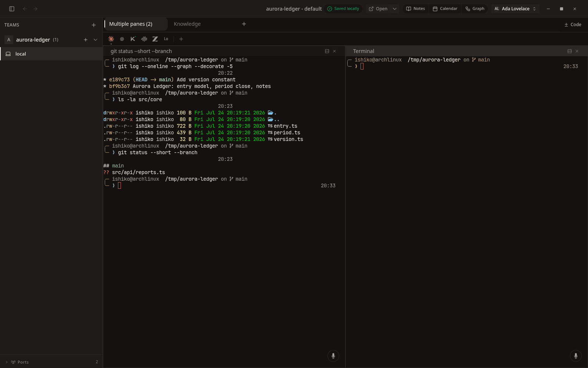This screenshot has height=368, width=588.
Task: Maximize the git status pane
Action: (327, 51)
